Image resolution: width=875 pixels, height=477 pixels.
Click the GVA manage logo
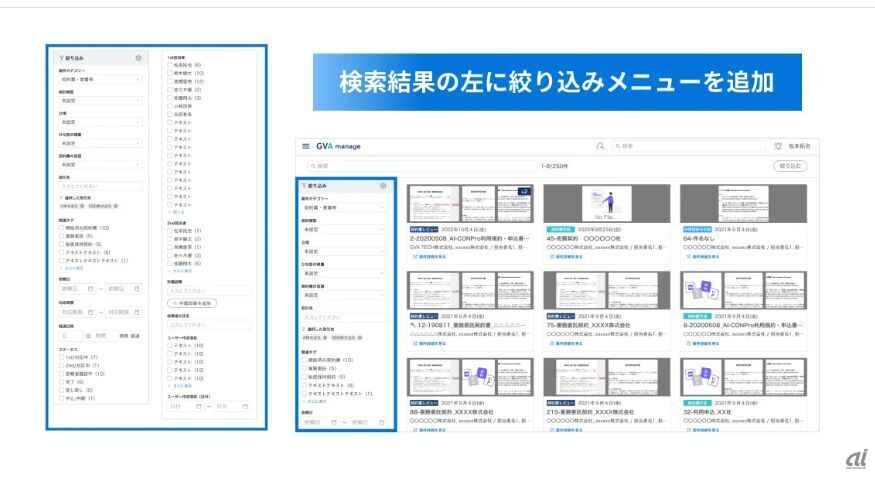coord(338,146)
